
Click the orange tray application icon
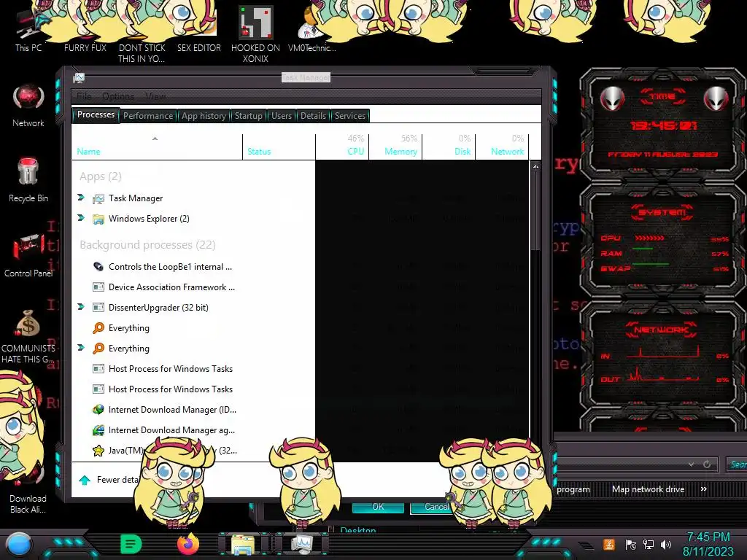tap(609, 544)
